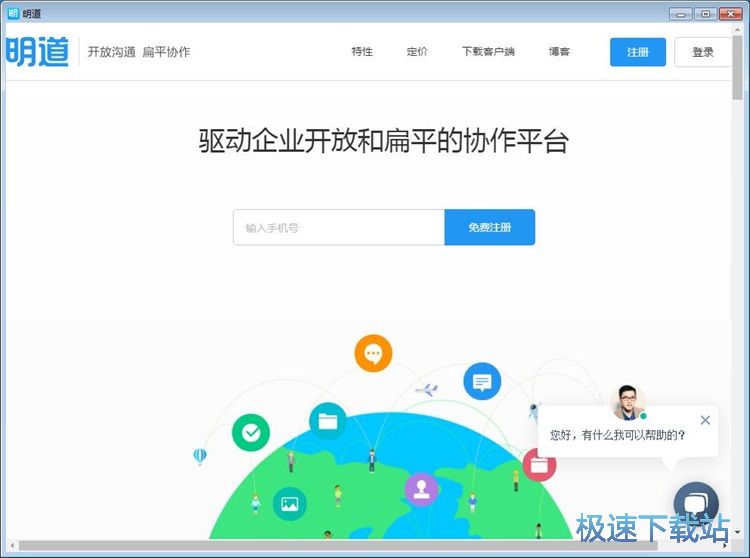Open the 博客 blog link
750x558 pixels.
(x=559, y=52)
